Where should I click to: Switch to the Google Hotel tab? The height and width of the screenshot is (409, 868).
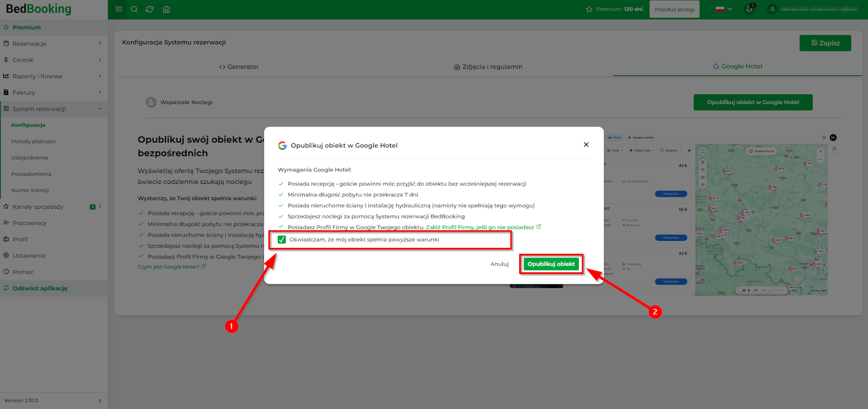coord(738,66)
